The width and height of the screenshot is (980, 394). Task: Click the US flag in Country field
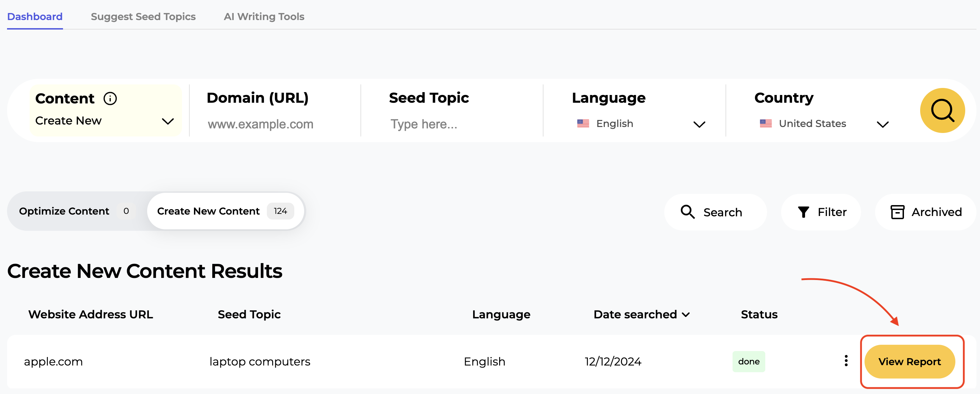pos(765,123)
